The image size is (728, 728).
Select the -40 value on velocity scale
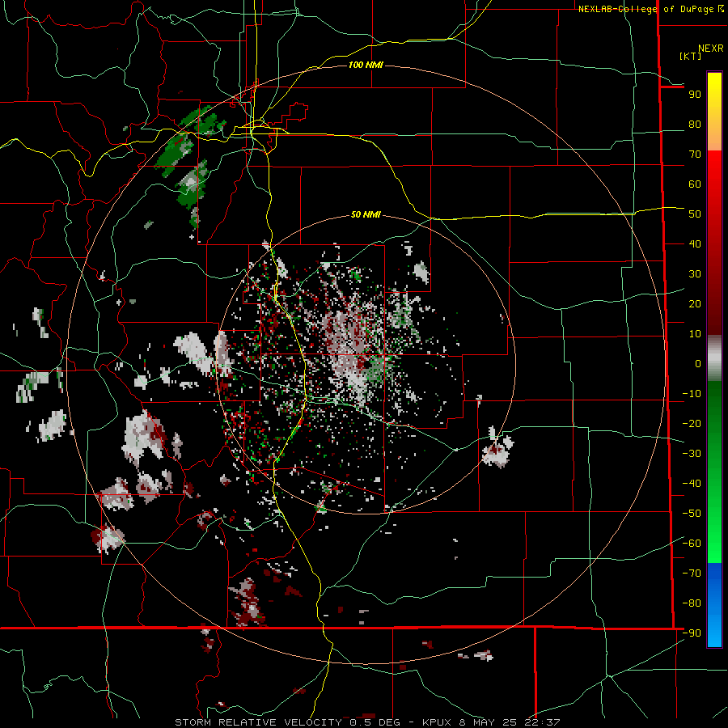click(692, 484)
